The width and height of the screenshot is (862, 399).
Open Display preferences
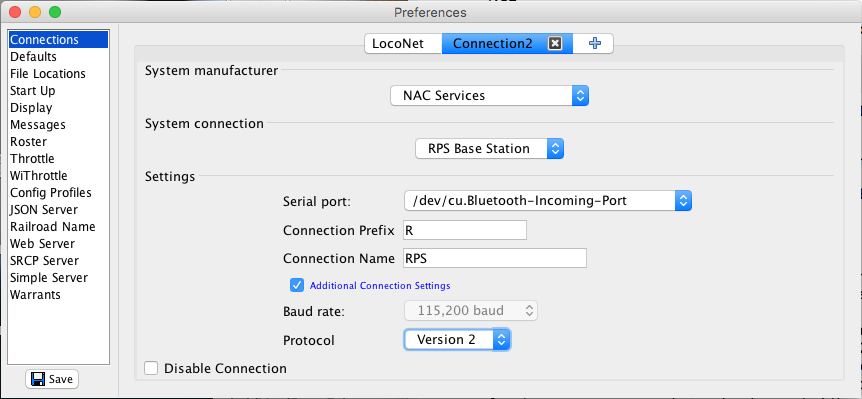click(58, 108)
